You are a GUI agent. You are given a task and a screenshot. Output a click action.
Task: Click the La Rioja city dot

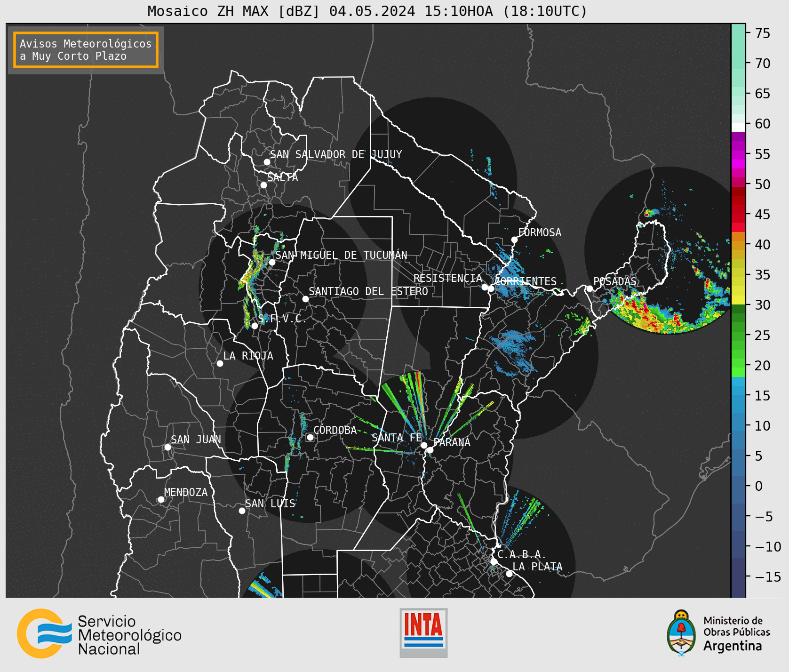tap(220, 363)
